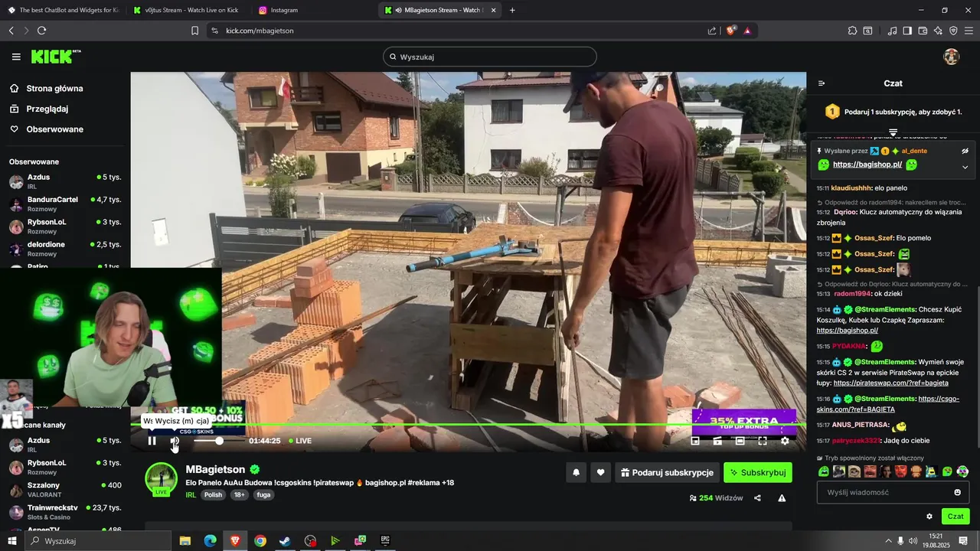Screen dimensions: 980x551
Task: Insert the first green crying emote
Action: [x=824, y=471]
